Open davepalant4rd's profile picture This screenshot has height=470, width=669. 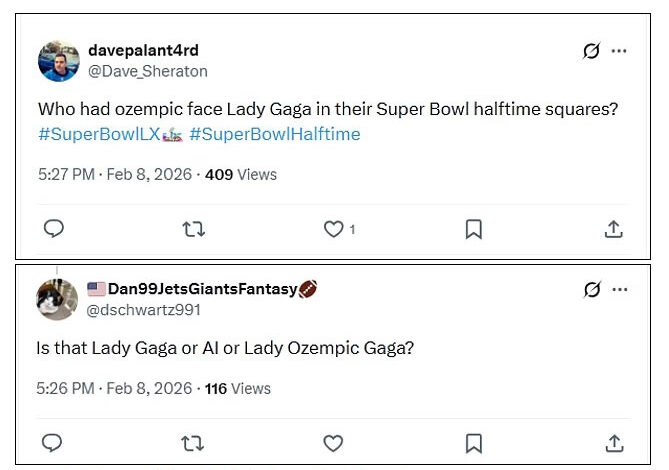(59, 61)
